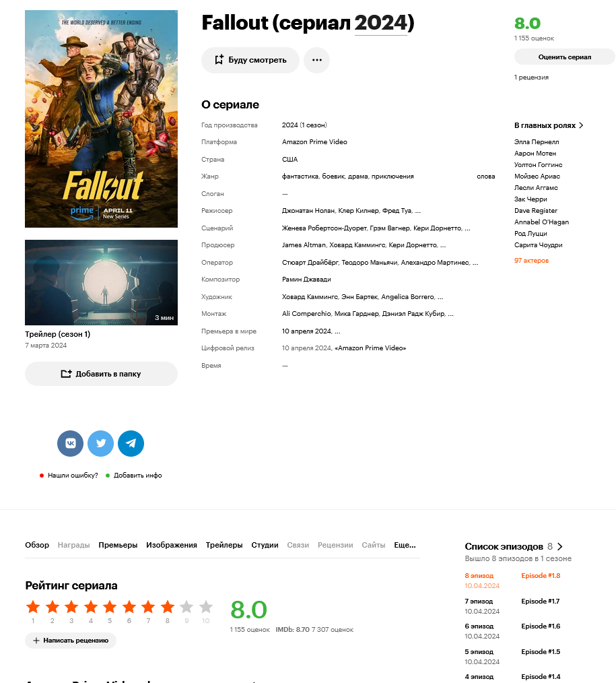Image resolution: width=616 pixels, height=683 pixels.
Task: Click the plus icon in Написать рецензию
Action: pos(36,641)
